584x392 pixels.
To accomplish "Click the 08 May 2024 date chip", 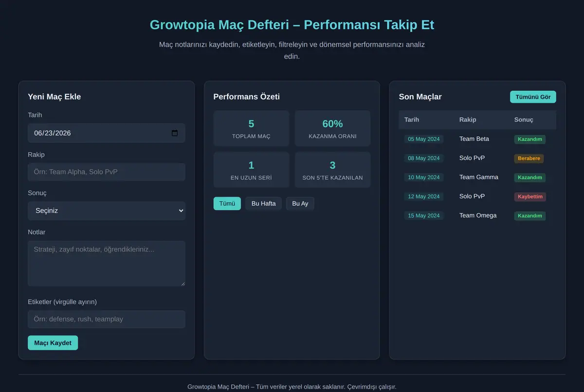I will 423,158.
